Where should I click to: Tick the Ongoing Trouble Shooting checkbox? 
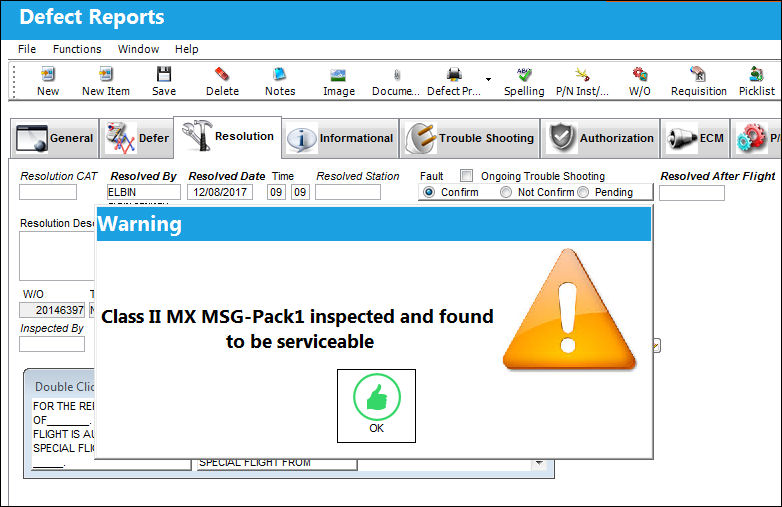pos(466,175)
